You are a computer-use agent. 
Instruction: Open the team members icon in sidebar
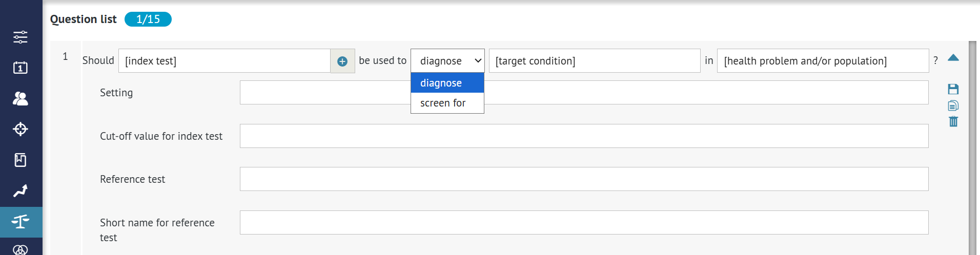21,98
